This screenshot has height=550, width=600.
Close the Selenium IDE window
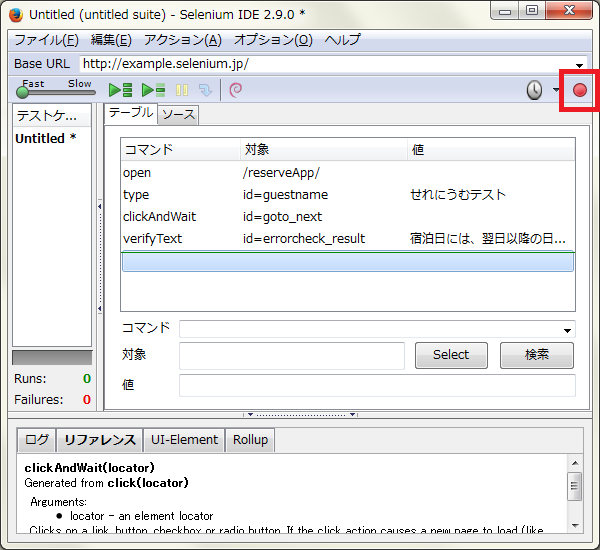[x=569, y=11]
